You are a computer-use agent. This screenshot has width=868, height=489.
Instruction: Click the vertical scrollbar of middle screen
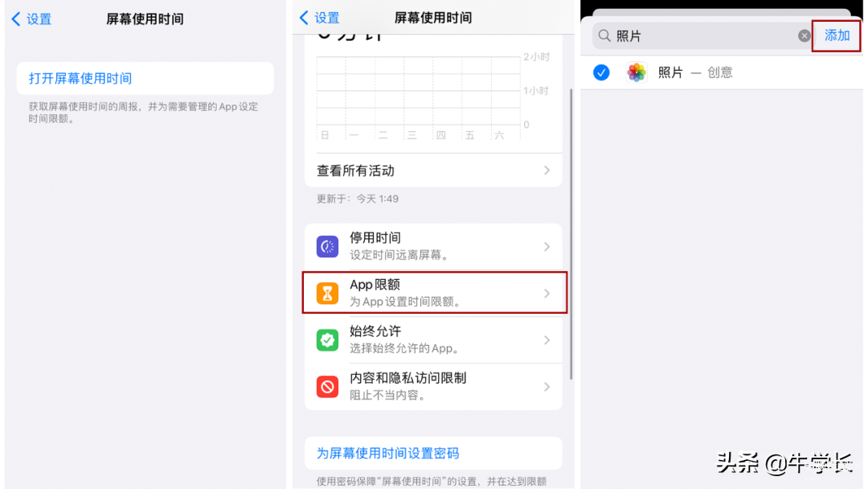pos(571,232)
